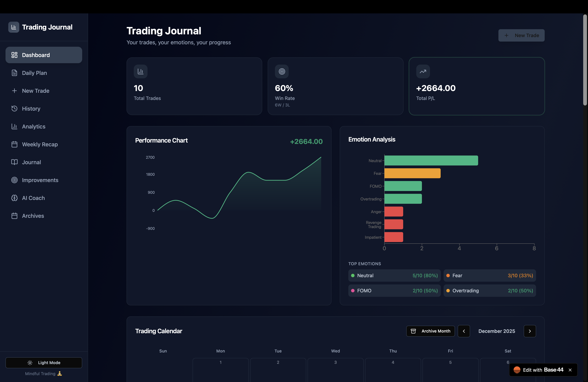This screenshot has width=588, height=382.
Task: Click the Total Trades stat card
Action: pos(194,86)
